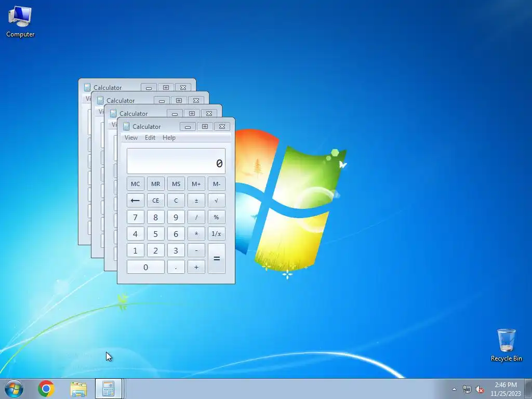Click the decimal point button
The width and height of the screenshot is (532, 399).
(x=176, y=267)
